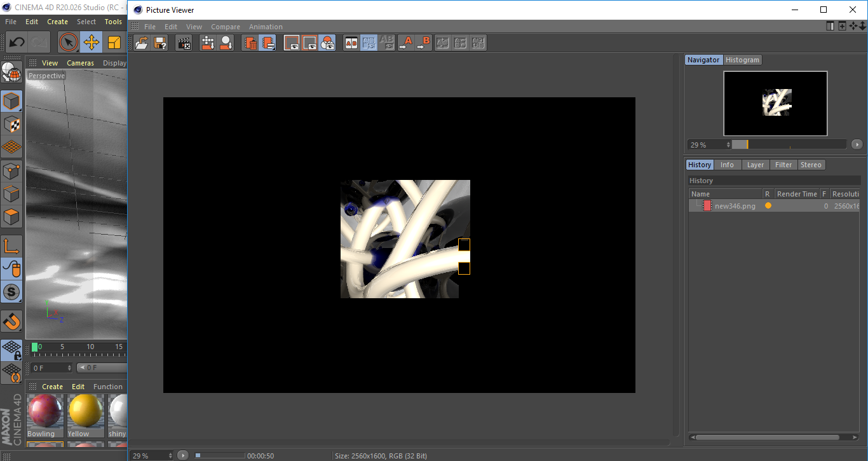The image size is (868, 461).
Task: Open the Layer tab
Action: [x=756, y=165]
